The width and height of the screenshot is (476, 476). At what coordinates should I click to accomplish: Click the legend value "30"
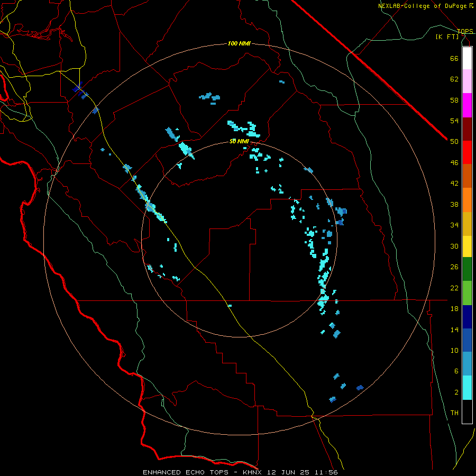click(454, 246)
